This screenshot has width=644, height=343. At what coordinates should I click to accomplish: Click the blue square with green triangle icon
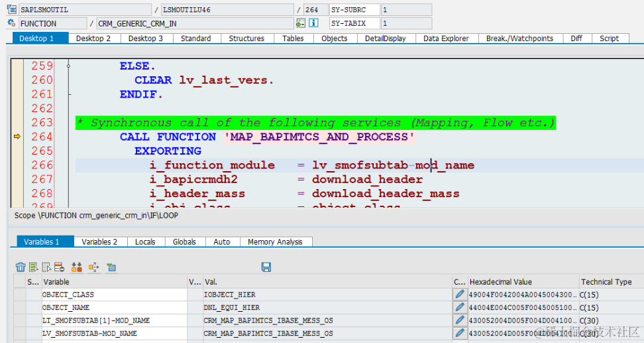pos(111,267)
